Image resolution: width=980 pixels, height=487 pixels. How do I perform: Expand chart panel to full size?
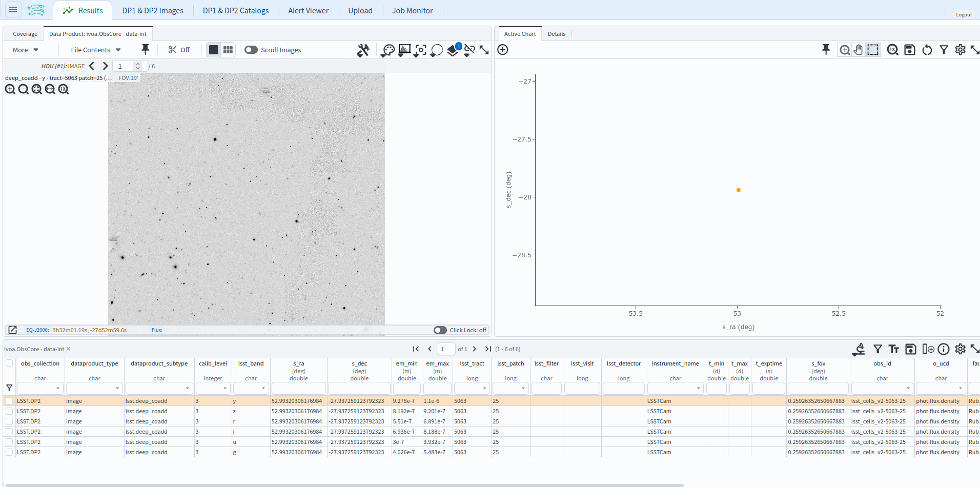[975, 50]
